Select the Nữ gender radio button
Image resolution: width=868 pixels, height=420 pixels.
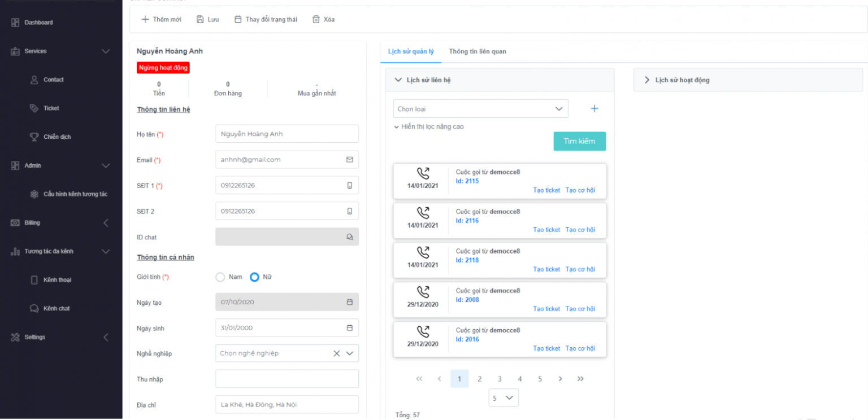pos(254,277)
